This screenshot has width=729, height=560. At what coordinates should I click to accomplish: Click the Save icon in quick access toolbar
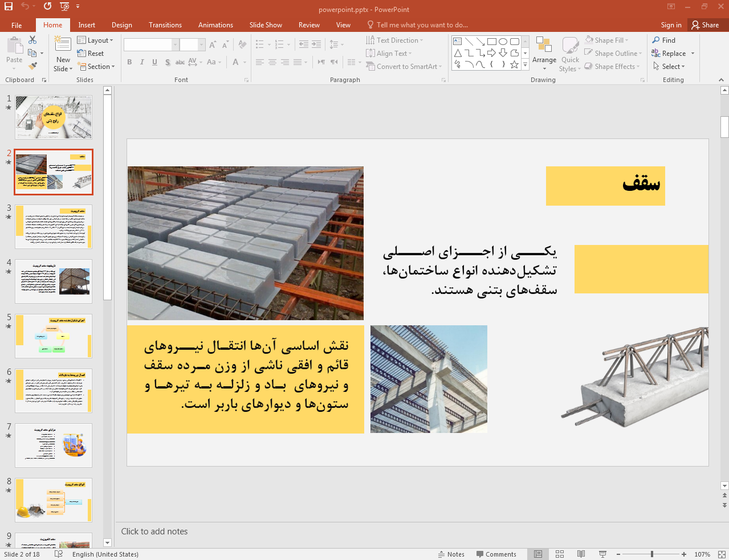pyautogui.click(x=8, y=6)
